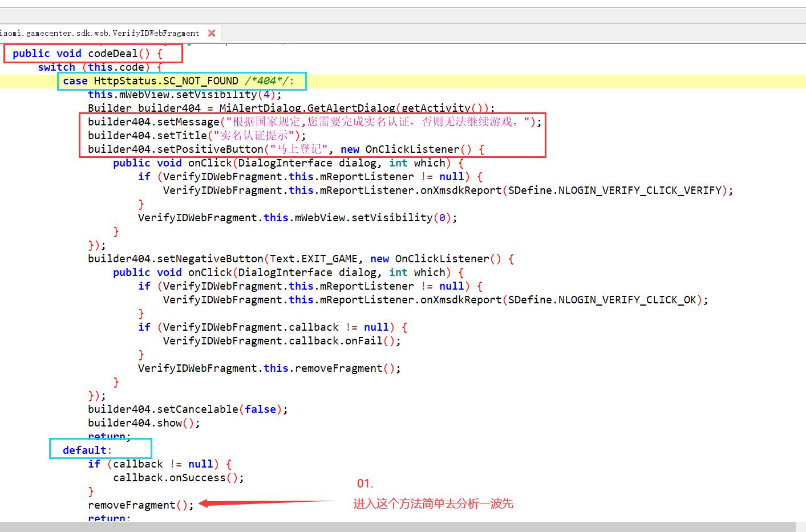Close the VerifyIDWebFragment tab
Viewport: 806px width, 532px height.
[x=212, y=33]
